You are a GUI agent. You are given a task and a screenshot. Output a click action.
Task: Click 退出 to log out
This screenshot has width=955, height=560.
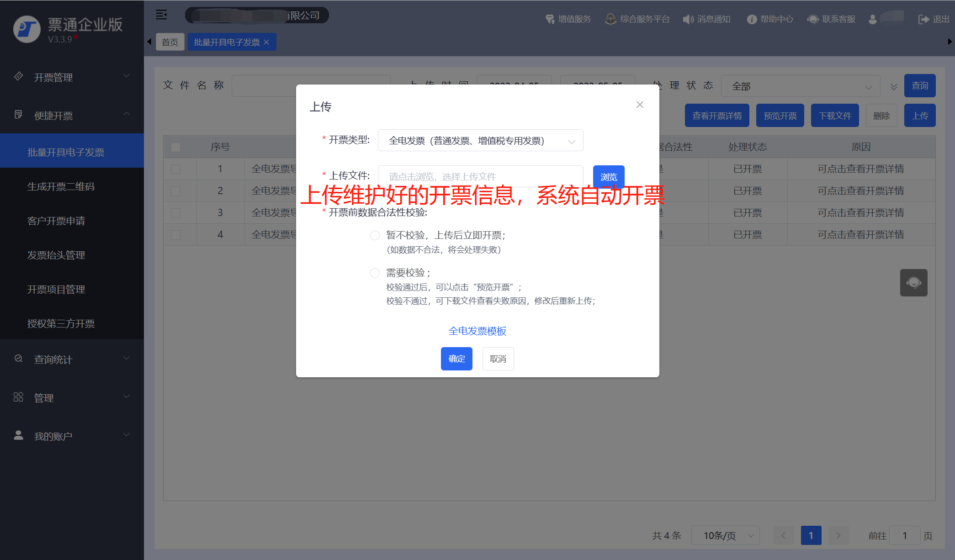(934, 19)
